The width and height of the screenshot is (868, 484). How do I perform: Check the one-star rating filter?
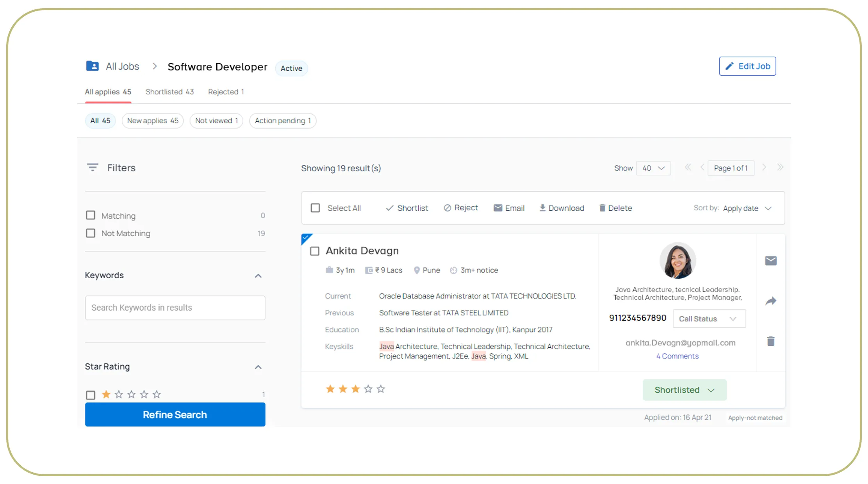pyautogui.click(x=90, y=395)
